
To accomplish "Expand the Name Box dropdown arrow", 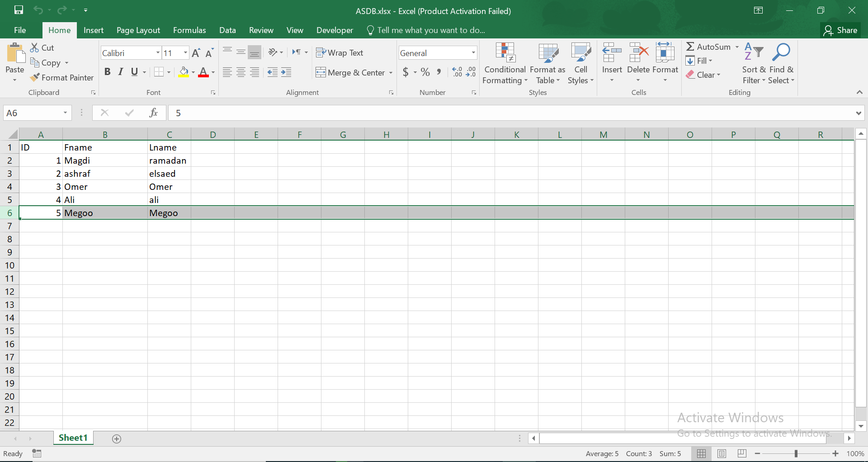I will pyautogui.click(x=65, y=113).
